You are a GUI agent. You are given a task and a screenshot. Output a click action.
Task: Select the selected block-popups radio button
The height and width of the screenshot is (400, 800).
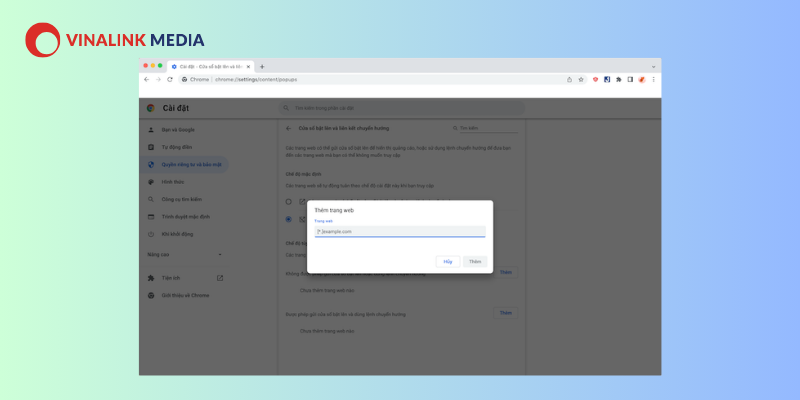(289, 219)
